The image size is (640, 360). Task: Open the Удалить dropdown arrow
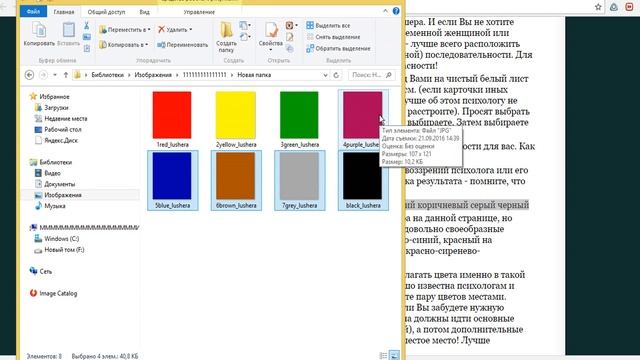click(191, 29)
